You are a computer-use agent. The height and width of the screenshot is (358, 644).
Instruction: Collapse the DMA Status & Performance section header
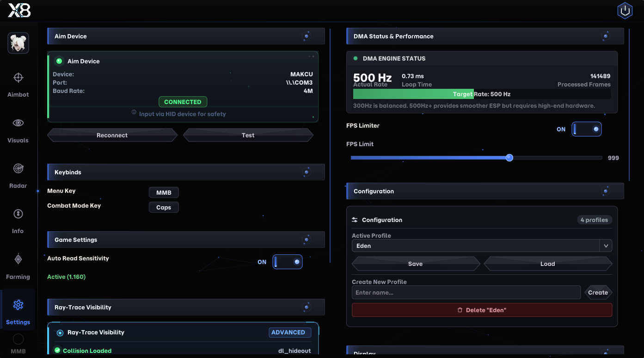(485, 36)
